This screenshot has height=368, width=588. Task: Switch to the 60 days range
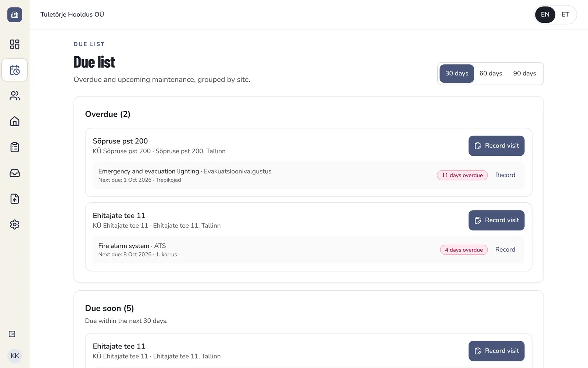tap(491, 74)
